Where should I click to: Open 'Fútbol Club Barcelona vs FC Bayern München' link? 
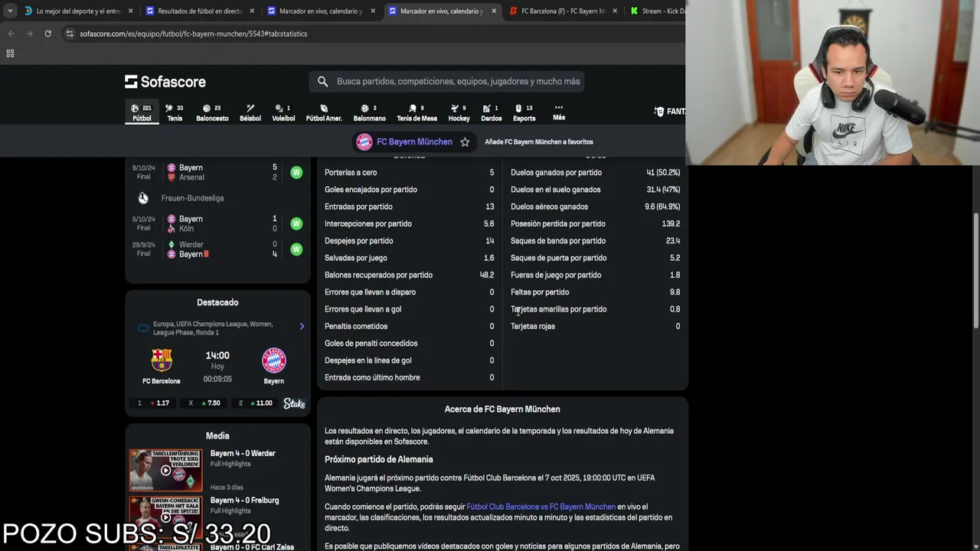click(541, 507)
